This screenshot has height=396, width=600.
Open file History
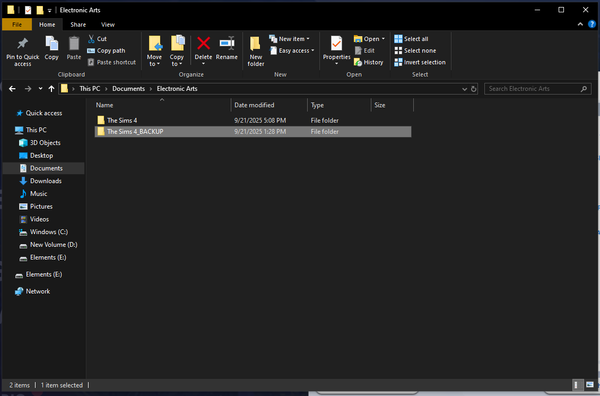[x=369, y=62]
